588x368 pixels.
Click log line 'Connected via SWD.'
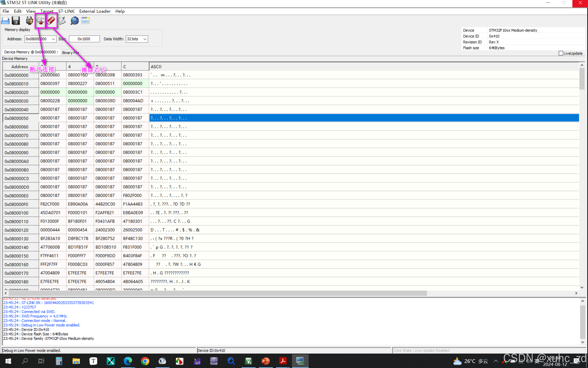point(29,311)
